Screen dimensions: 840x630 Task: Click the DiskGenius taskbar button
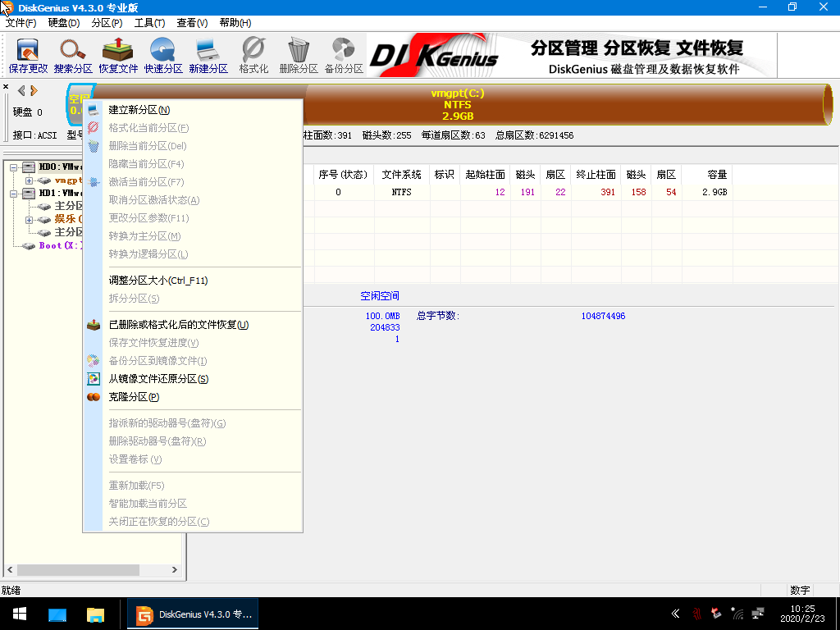click(193, 614)
